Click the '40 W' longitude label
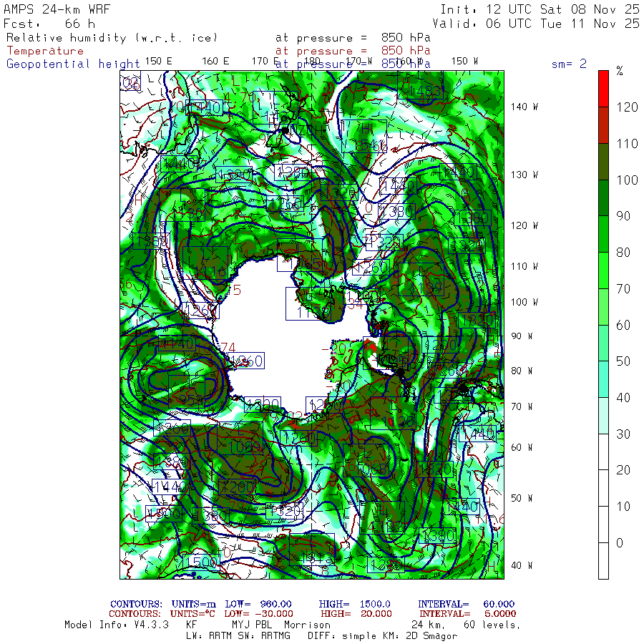 (x=522, y=565)
